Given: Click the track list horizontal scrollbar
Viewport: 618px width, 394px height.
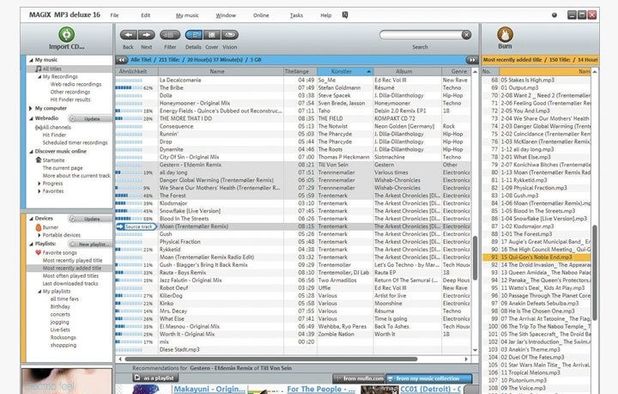Looking at the screenshot, I should (271, 359).
